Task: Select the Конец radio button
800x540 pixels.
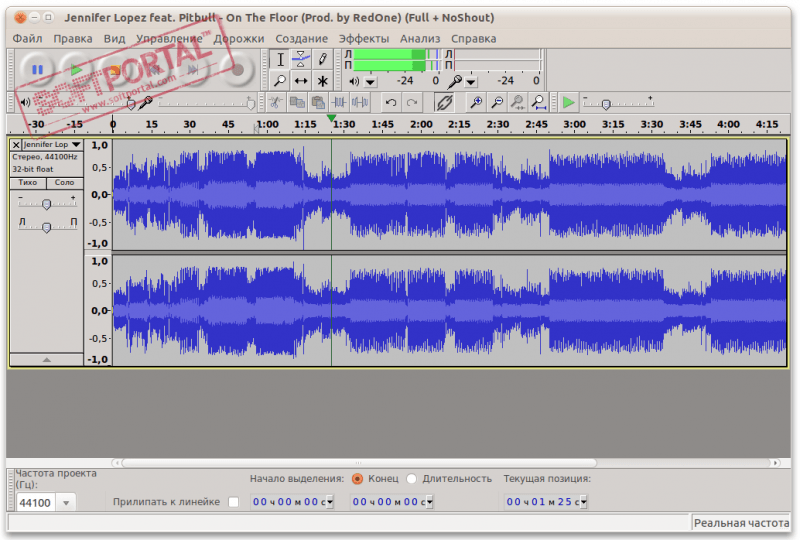Action: point(357,479)
